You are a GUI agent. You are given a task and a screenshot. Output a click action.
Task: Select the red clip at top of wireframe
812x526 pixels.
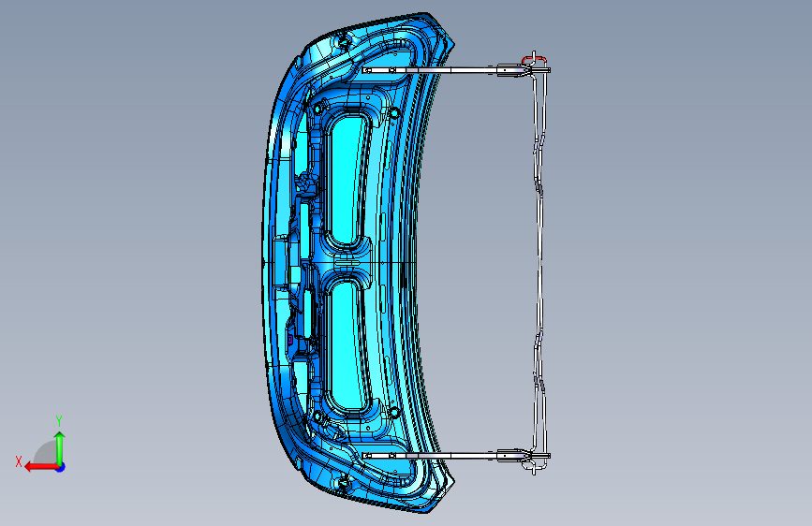pyautogui.click(x=534, y=59)
